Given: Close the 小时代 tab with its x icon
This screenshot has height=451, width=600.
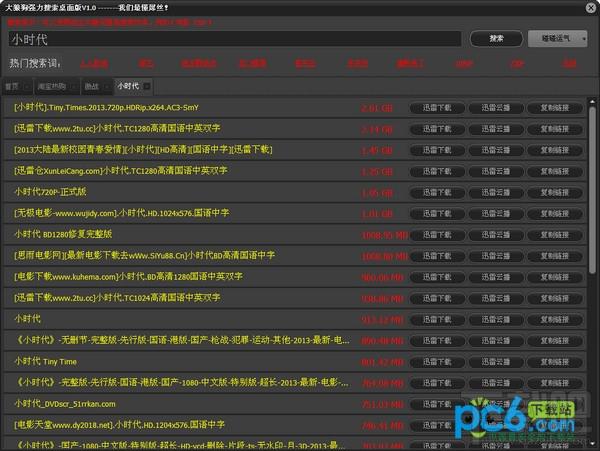Looking at the screenshot, I should [147, 86].
